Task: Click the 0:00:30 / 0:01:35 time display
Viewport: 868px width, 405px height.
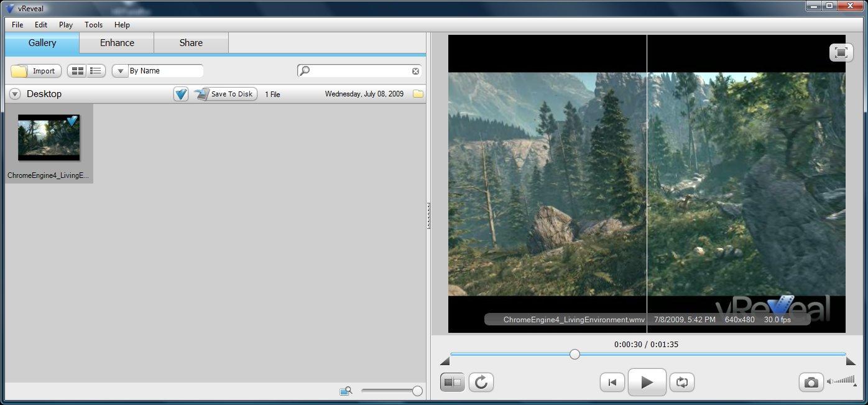Action: click(x=646, y=344)
